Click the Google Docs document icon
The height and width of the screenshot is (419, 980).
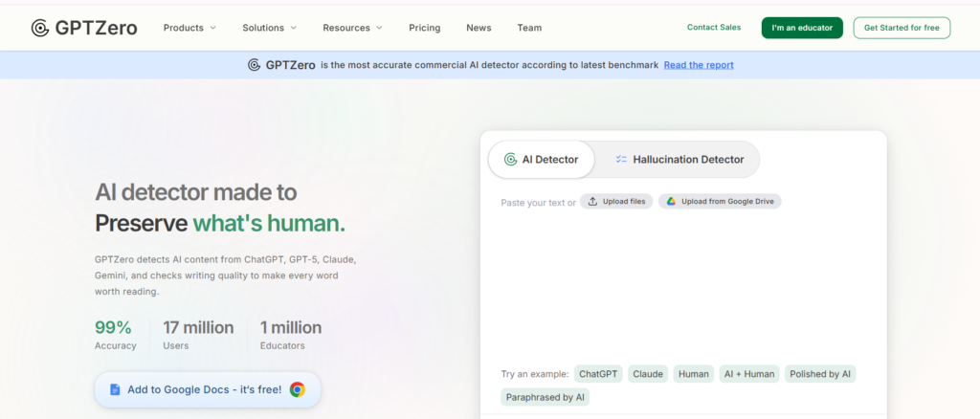(x=115, y=389)
